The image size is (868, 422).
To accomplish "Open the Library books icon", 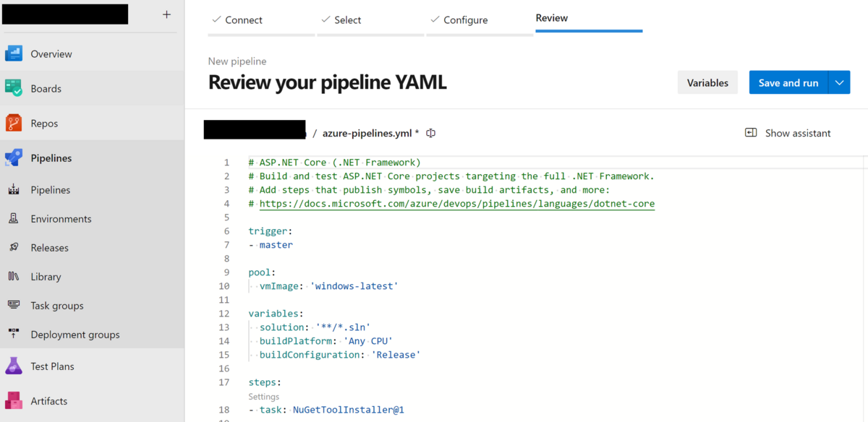I will (x=14, y=276).
